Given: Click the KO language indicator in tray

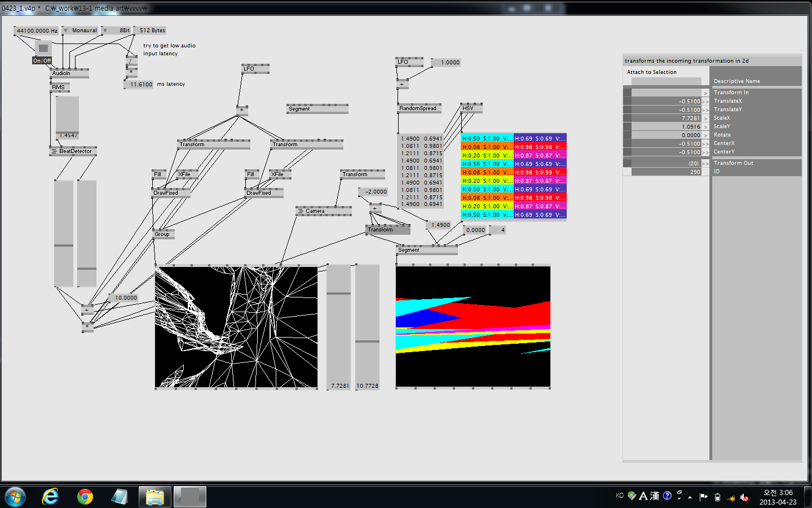Looking at the screenshot, I should click(x=620, y=496).
